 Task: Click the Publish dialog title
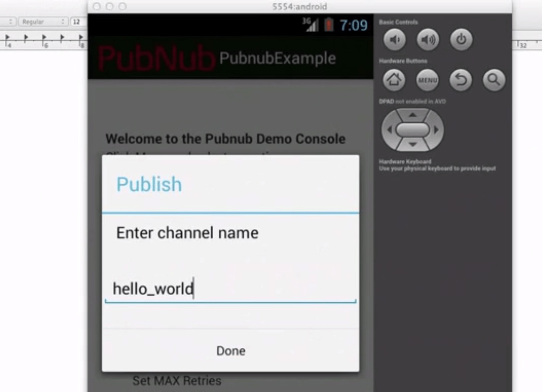click(149, 184)
